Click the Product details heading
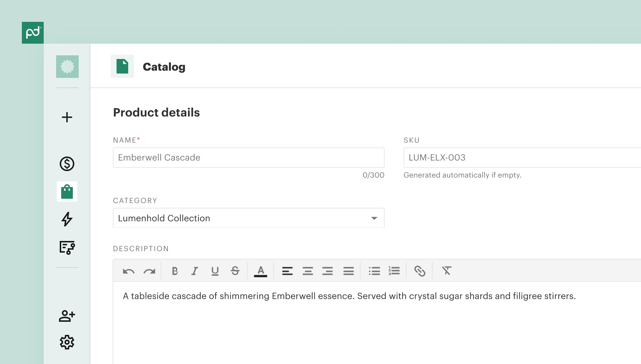641x364 pixels. 157,112
